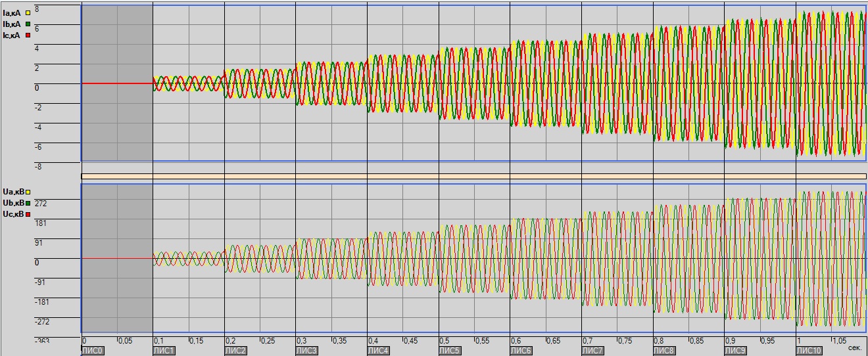Click the yellow Ua,кВ color square
The image size is (868, 356).
tap(28, 191)
